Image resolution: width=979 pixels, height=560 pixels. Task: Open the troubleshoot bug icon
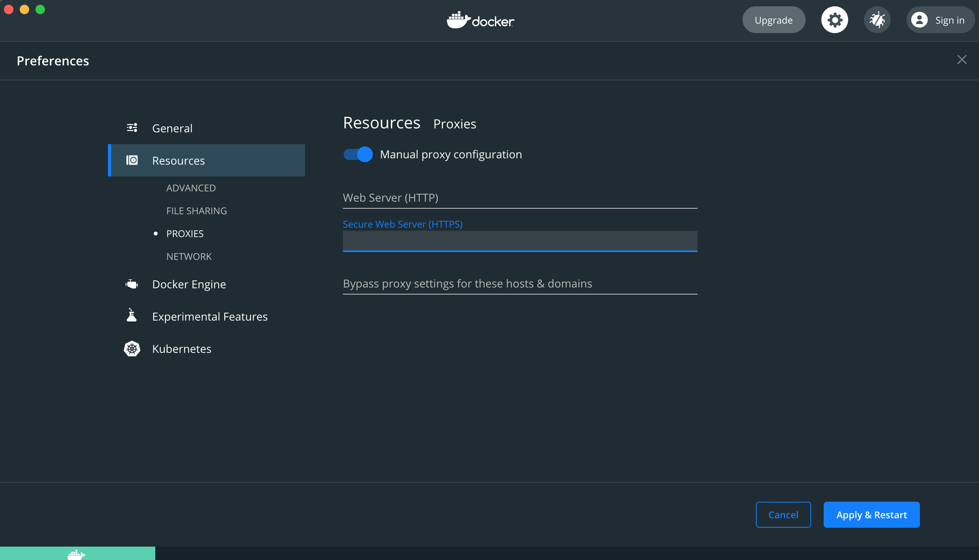(877, 20)
